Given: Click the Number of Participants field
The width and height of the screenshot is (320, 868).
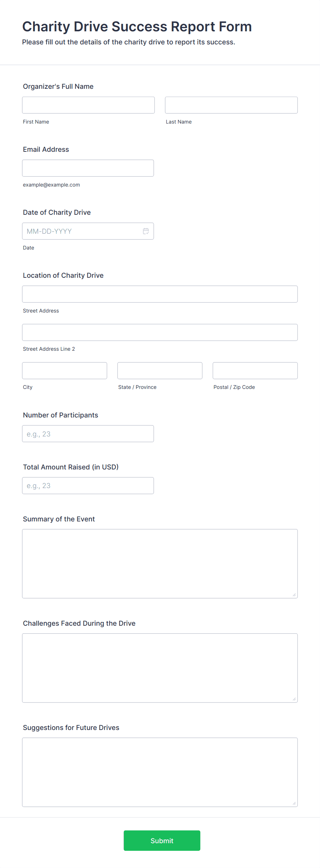Looking at the screenshot, I should [x=88, y=434].
